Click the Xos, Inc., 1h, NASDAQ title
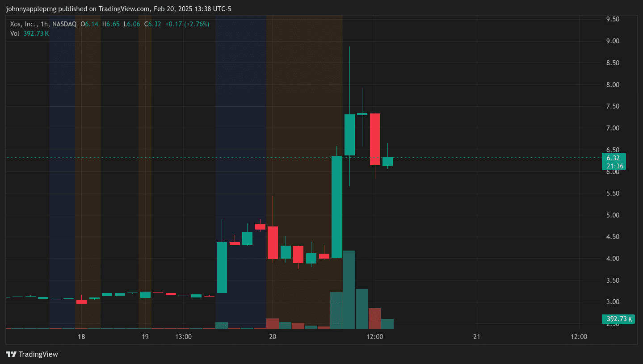The image size is (643, 364). [x=43, y=24]
